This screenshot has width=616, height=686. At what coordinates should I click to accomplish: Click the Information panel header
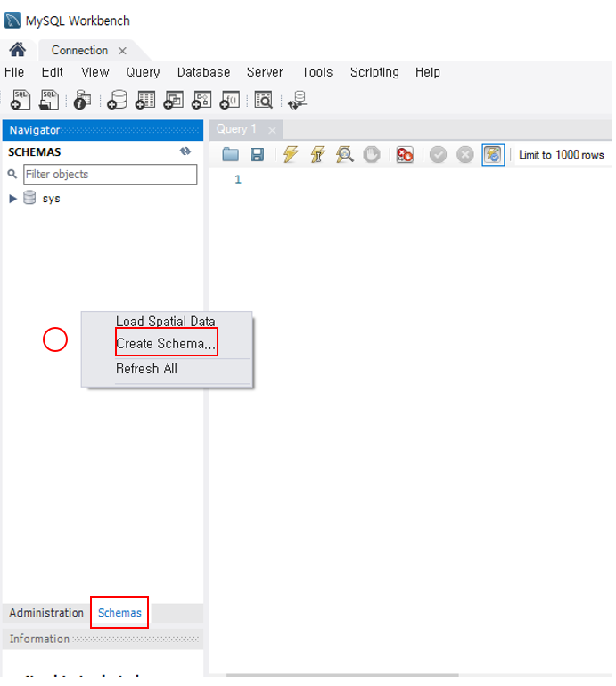coord(103,639)
